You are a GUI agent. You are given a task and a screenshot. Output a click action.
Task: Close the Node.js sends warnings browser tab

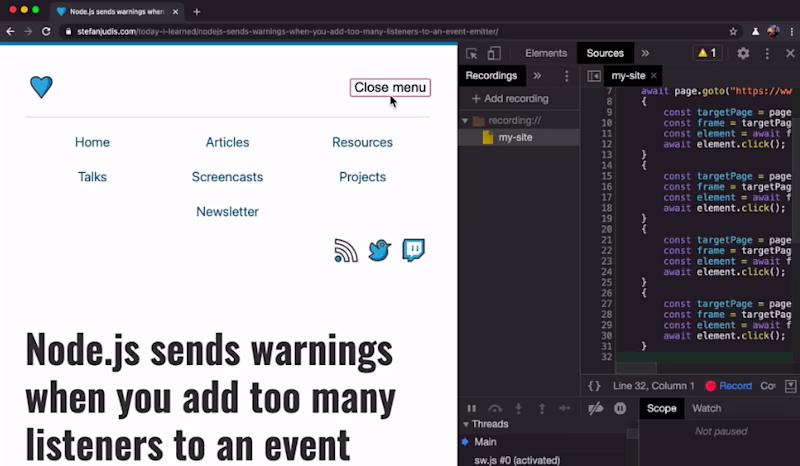coord(176,11)
